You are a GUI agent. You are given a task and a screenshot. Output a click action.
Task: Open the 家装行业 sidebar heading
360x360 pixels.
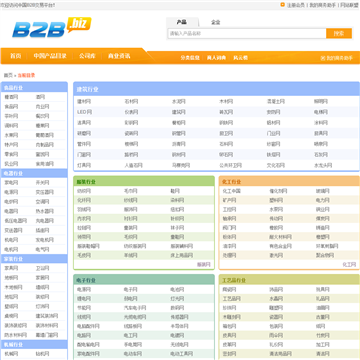click(14, 259)
